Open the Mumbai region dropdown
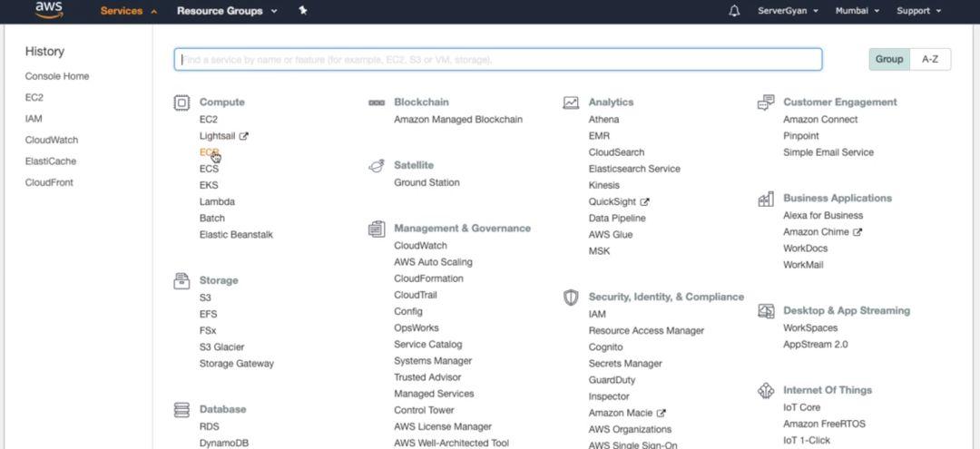The height and width of the screenshot is (449, 980). click(x=857, y=11)
